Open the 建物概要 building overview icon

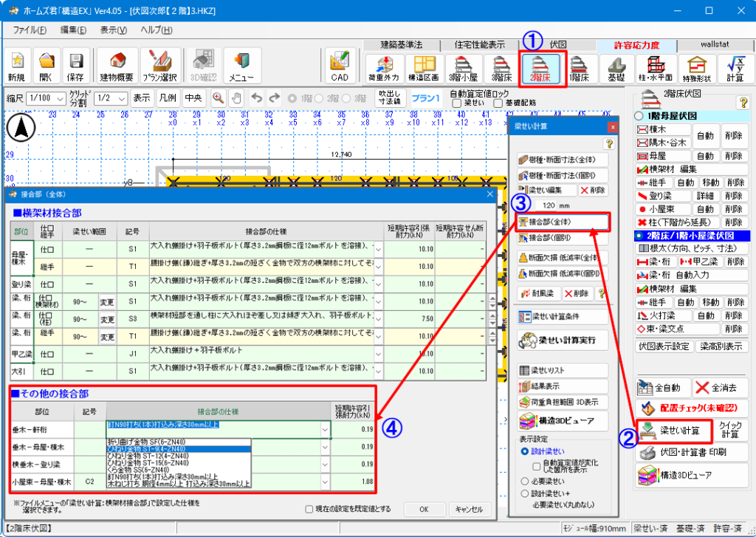116,67
